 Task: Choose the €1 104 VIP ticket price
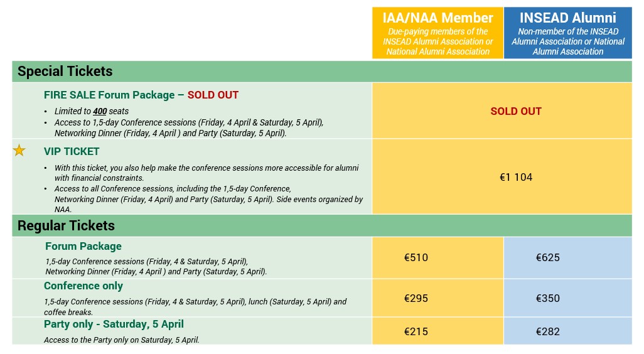click(515, 177)
